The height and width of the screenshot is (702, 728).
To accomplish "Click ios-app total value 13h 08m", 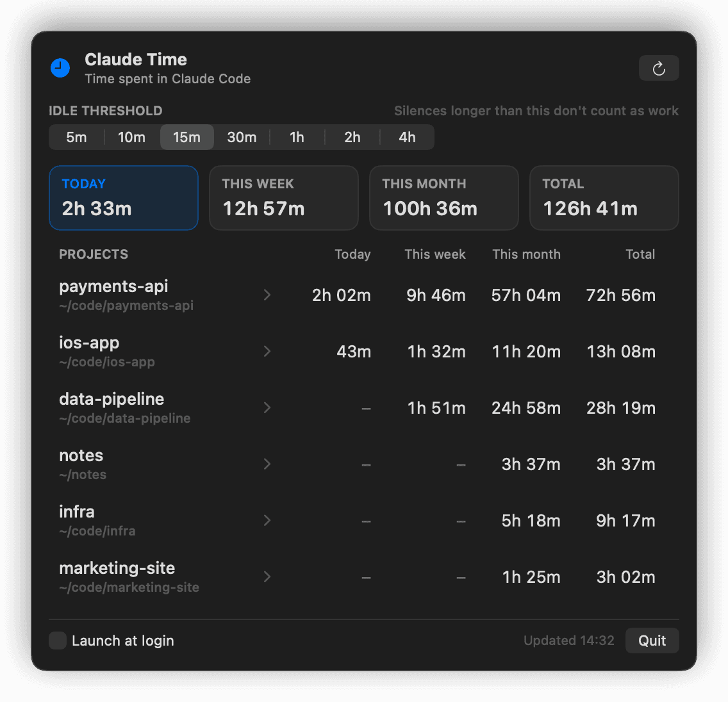I will pyautogui.click(x=621, y=352).
